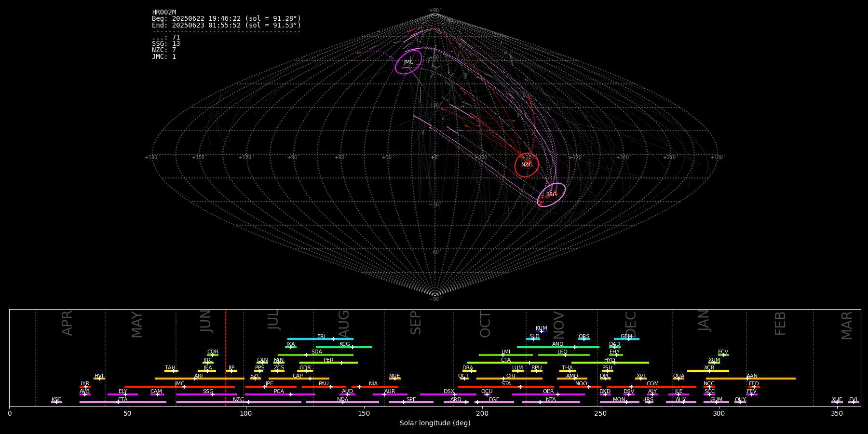Screen dimensions: 868x434
Task: Click the ARI shower bar label
Action: coord(199,376)
